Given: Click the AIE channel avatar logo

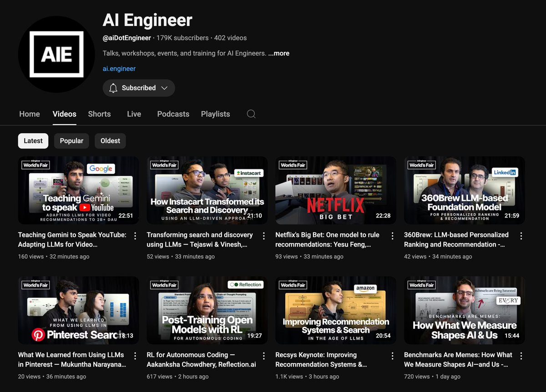Looking at the screenshot, I should coord(56,54).
